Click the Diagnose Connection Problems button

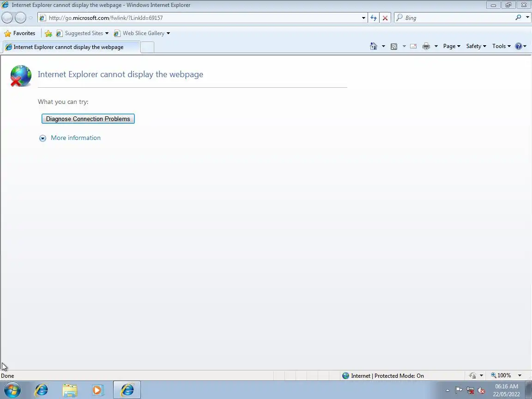pyautogui.click(x=88, y=119)
